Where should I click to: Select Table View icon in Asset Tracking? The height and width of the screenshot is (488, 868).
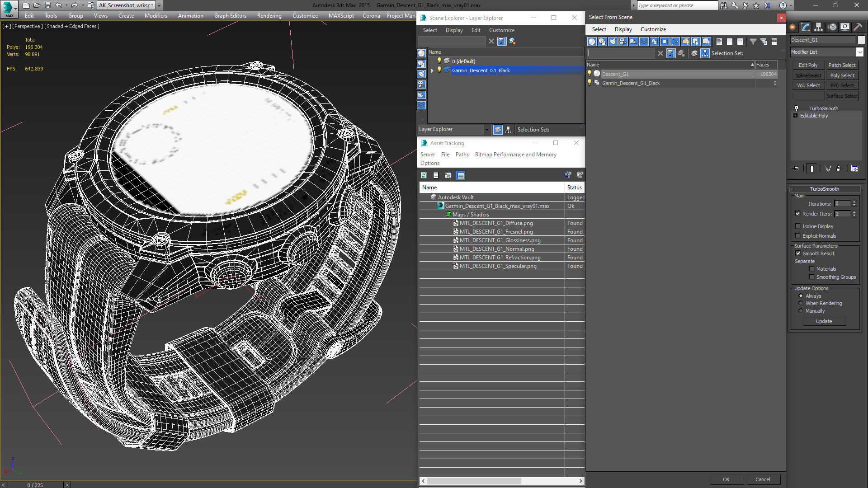click(460, 175)
